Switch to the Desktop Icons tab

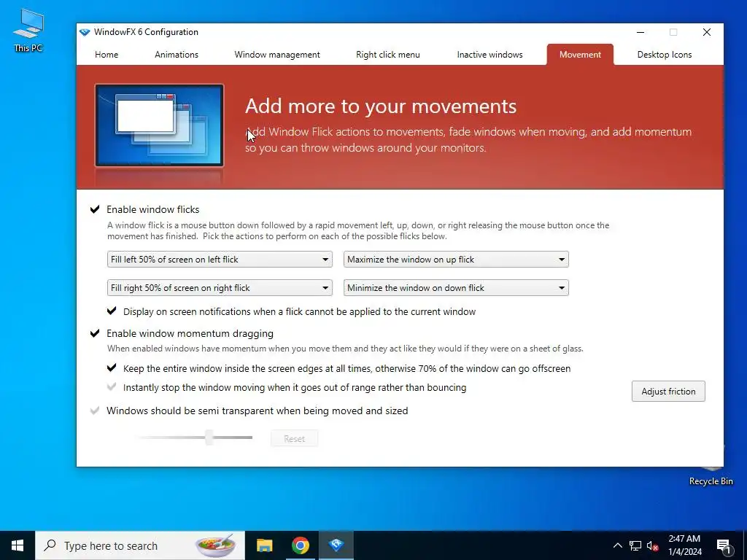(x=665, y=55)
